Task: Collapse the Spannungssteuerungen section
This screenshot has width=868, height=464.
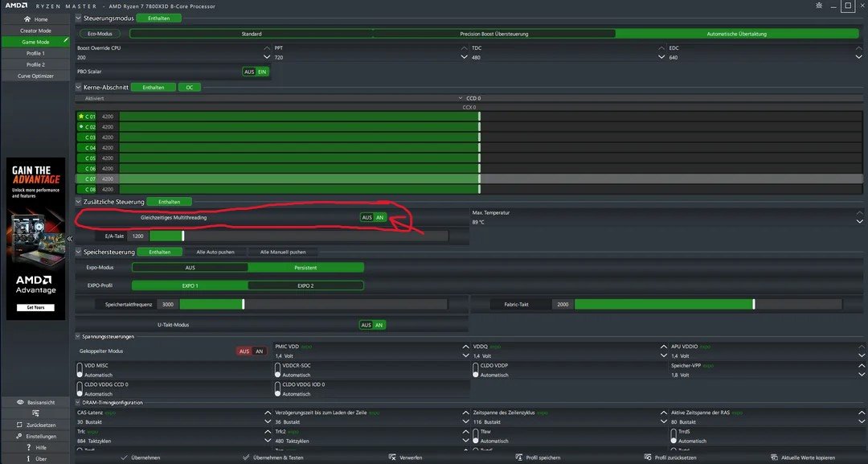Action: click(x=78, y=336)
